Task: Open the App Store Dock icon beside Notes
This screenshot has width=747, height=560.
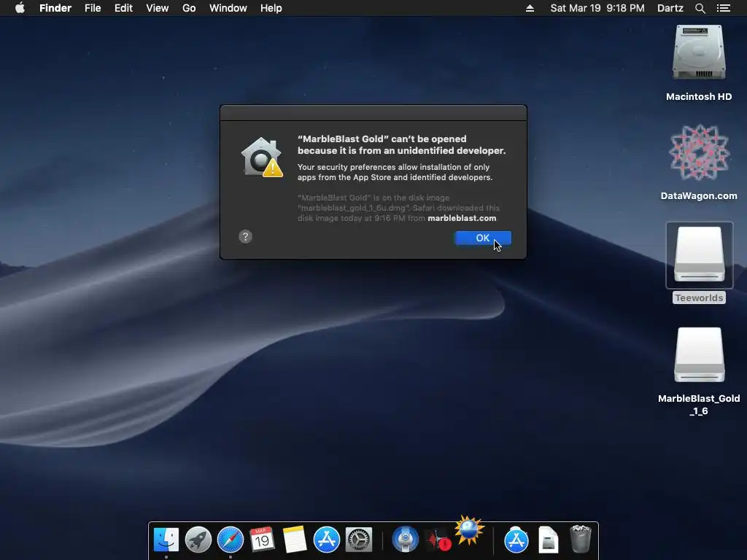Action: 327,540
